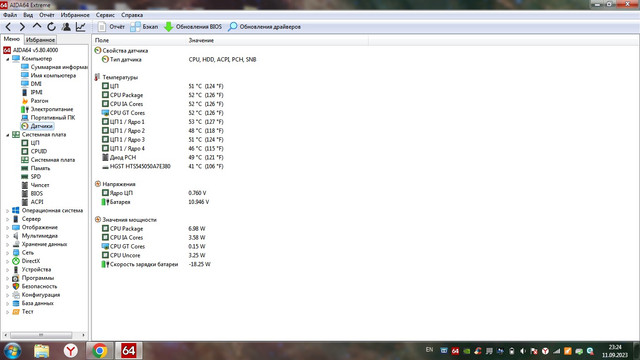Collapse the Компьютер tree node
Image resolution: width=640 pixels, height=360 pixels.
[7, 59]
